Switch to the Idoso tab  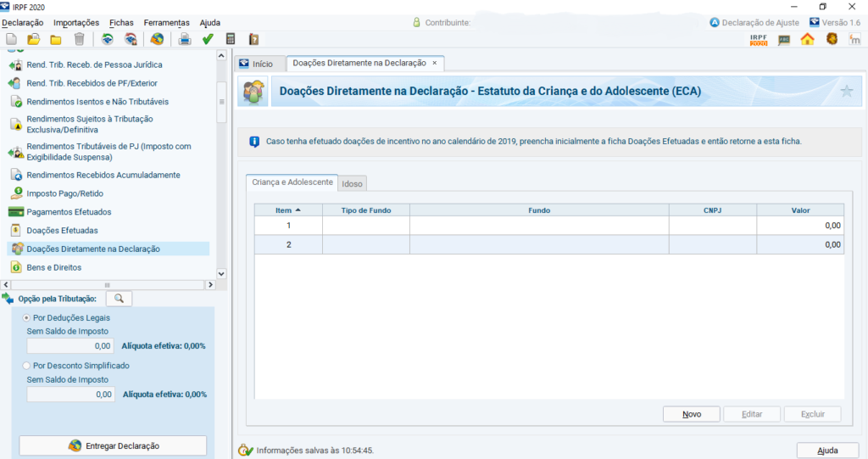click(352, 184)
